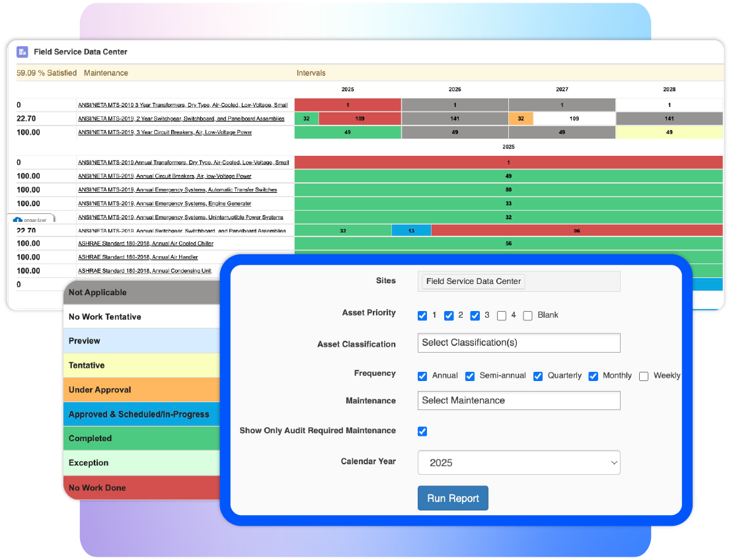Click the Field Service Data Center site tag
The image size is (731, 560).
(x=473, y=281)
